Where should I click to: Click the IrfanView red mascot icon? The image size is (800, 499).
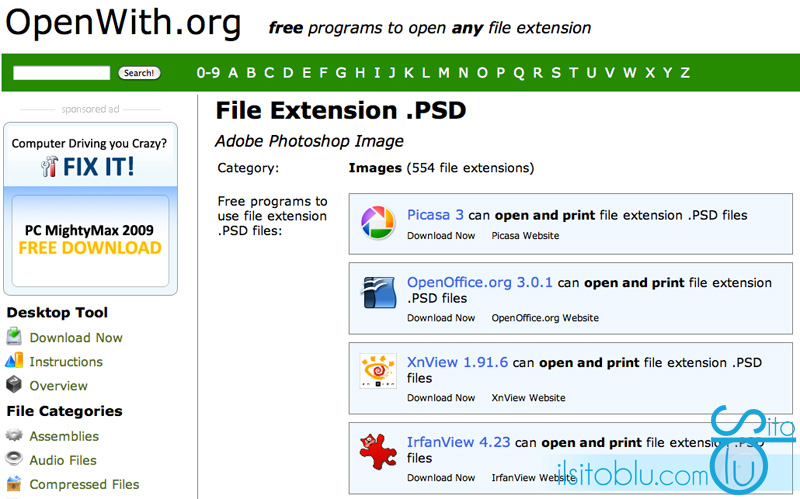pos(377,453)
